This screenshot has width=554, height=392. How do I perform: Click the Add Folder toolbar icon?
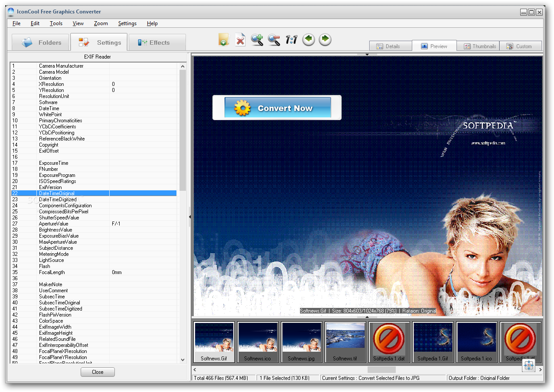click(x=223, y=40)
